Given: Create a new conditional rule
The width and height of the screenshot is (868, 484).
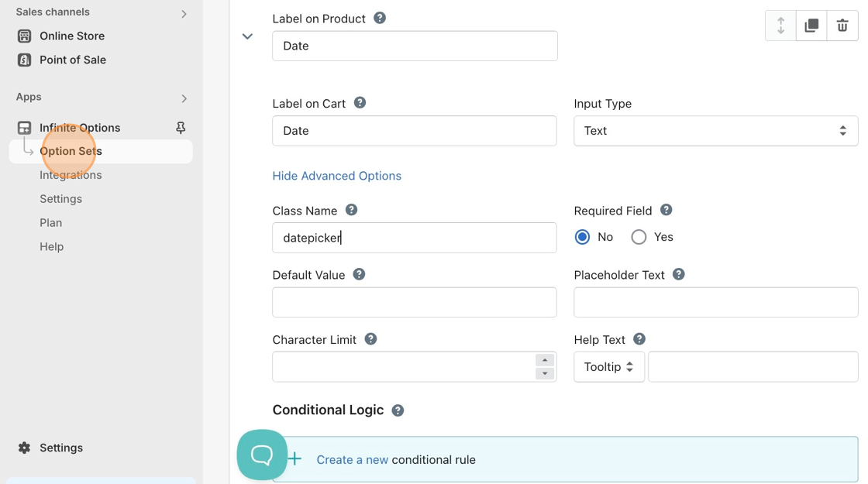Looking at the screenshot, I should [353, 459].
